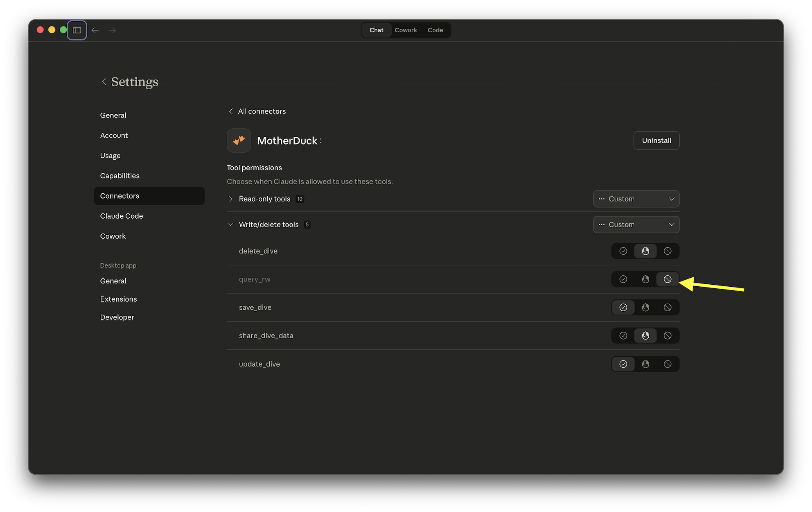Open General settings at the top
The width and height of the screenshot is (812, 512).
pos(113,116)
